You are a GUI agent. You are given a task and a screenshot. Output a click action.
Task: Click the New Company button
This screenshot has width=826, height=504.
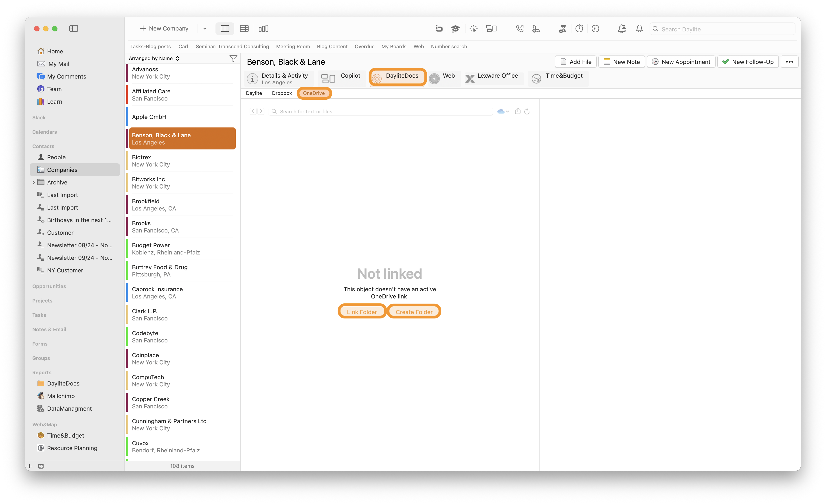pos(164,28)
